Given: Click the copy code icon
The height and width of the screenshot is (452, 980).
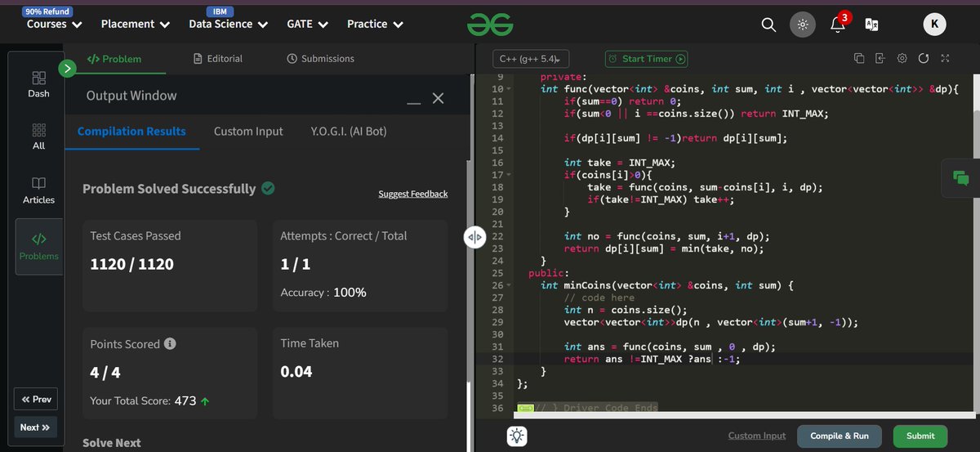Looking at the screenshot, I should 859,58.
